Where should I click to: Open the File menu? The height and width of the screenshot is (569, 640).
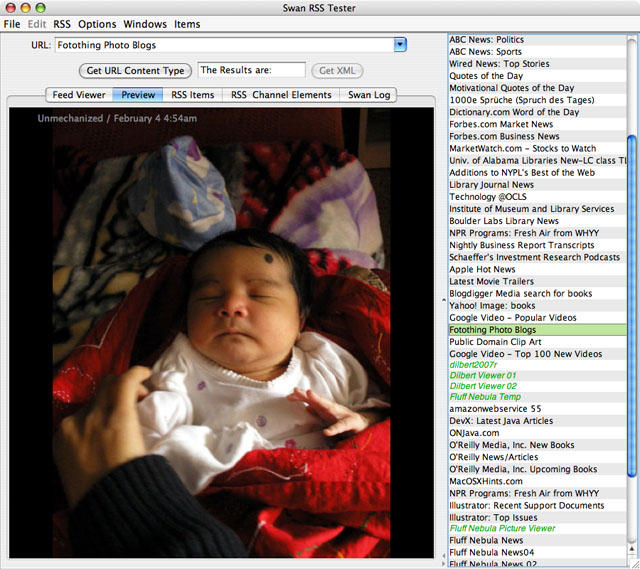click(x=12, y=24)
